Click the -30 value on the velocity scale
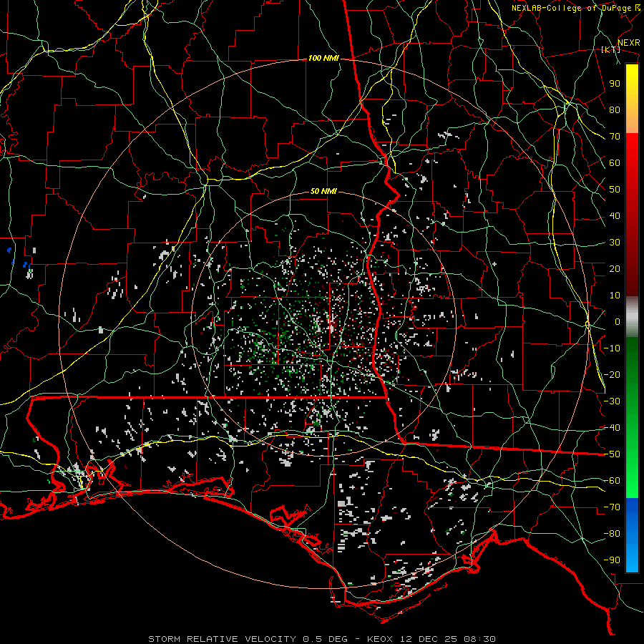The width and height of the screenshot is (644, 644). 613,401
